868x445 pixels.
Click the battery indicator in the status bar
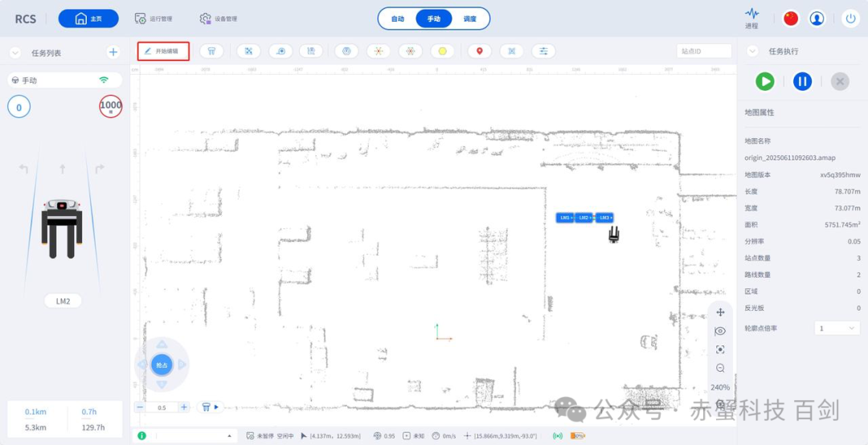point(577,436)
